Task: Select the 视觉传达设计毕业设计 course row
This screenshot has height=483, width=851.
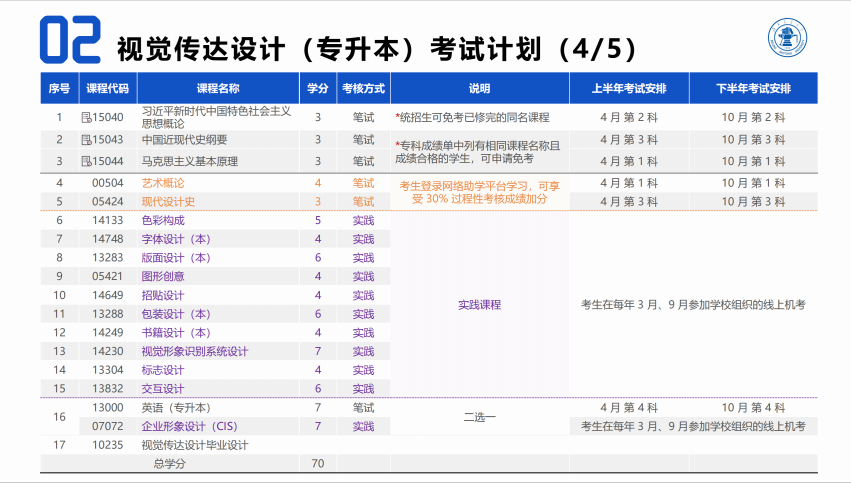Action: pos(195,445)
